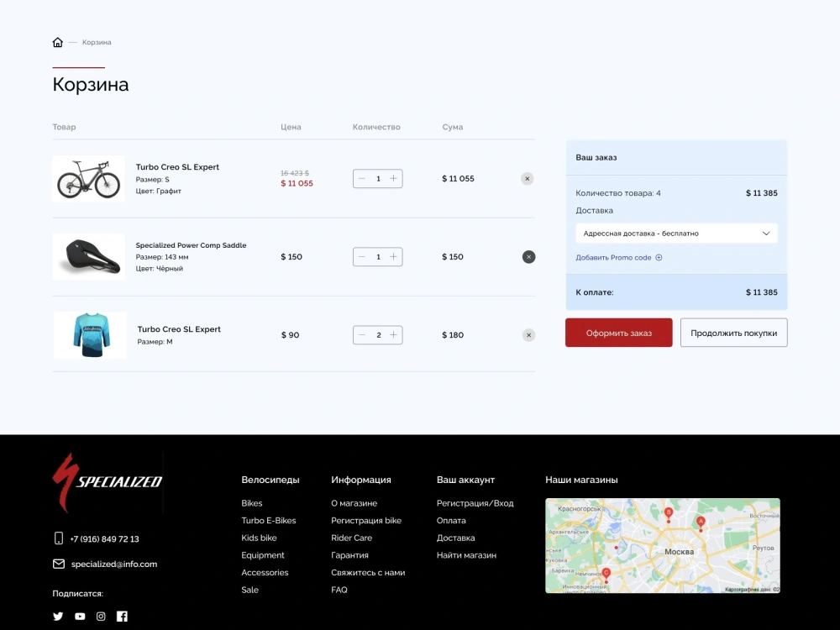
Task: Decrease quantity of the Power Comp Saddle
Action: (x=362, y=257)
